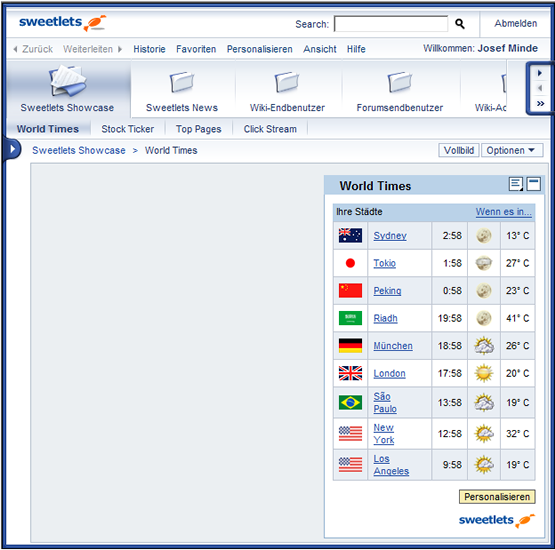The height and width of the screenshot is (550, 555).
Task: Open the Favoriten menu
Action: point(196,49)
